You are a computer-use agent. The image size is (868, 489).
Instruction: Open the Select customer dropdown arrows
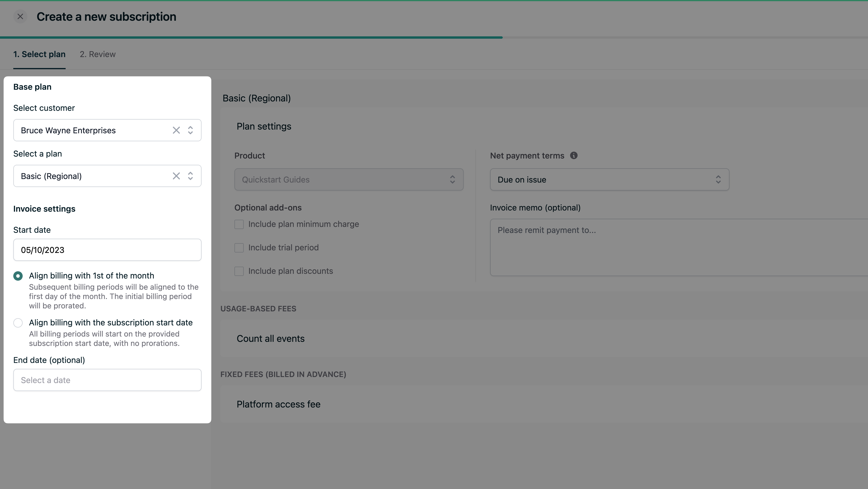pyautogui.click(x=190, y=130)
